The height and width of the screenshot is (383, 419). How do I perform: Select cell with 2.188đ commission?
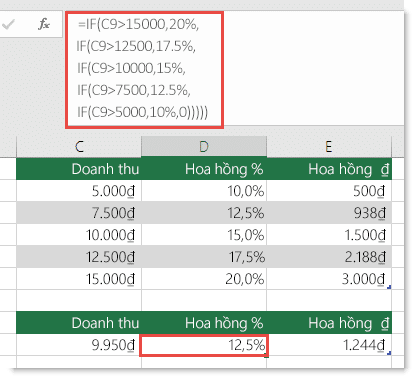329,257
